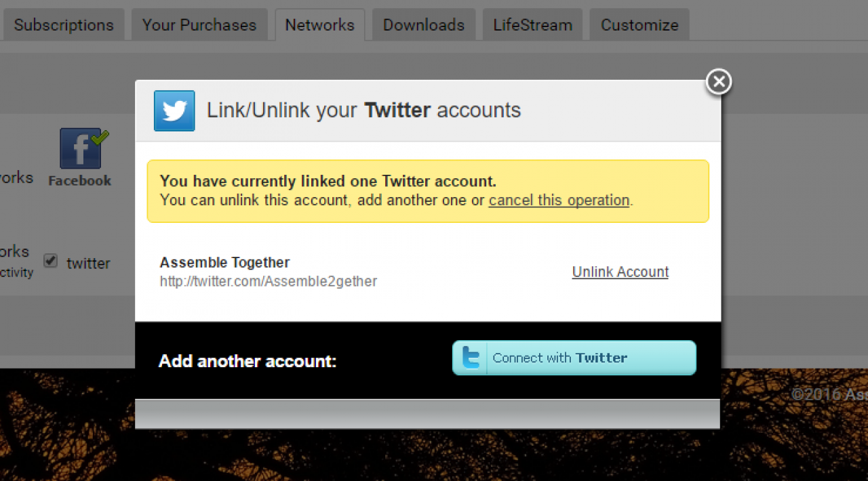Toggle the twitter checkbox

point(51,261)
